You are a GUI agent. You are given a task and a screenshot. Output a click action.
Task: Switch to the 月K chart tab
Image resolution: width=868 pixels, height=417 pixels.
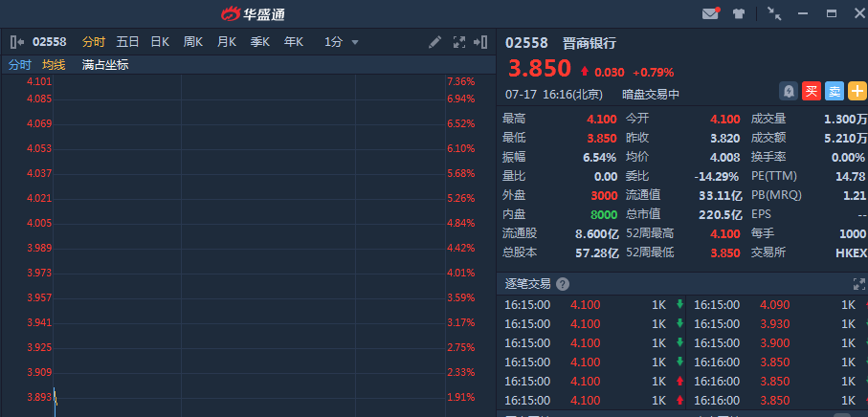tap(227, 42)
